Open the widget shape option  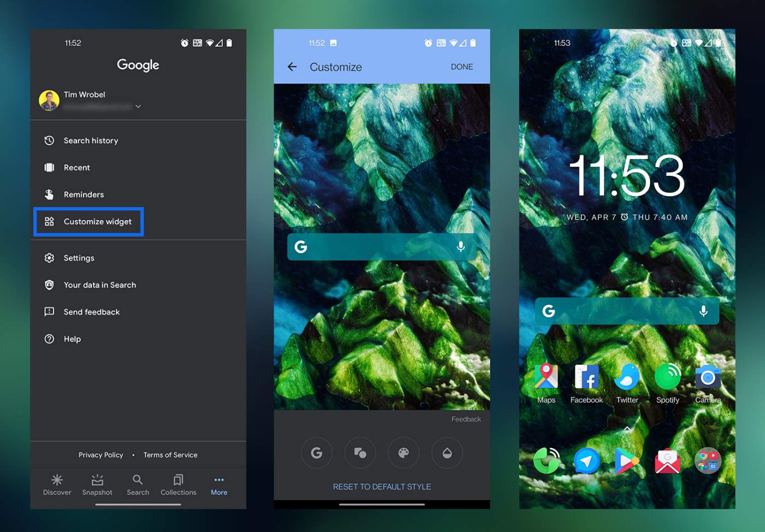click(360, 453)
